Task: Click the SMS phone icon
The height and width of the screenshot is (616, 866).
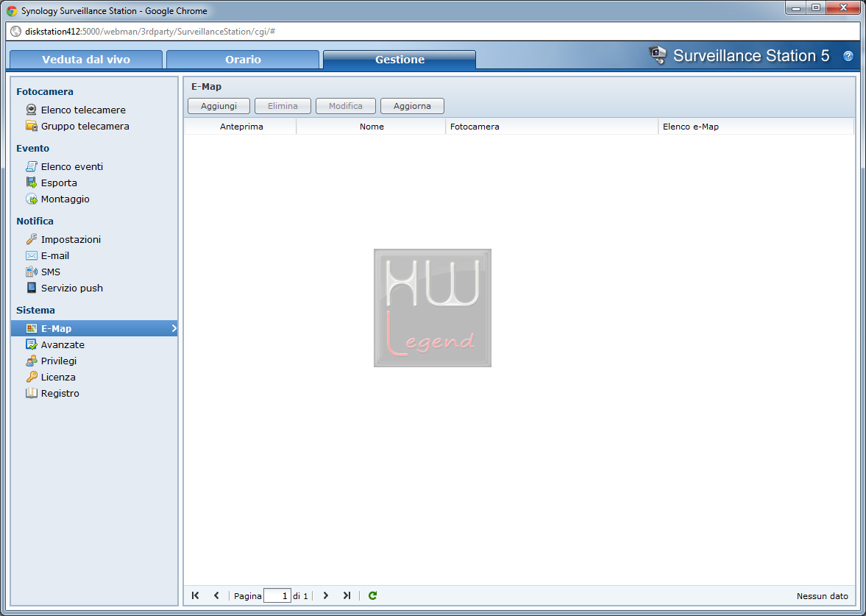Action: pos(32,272)
